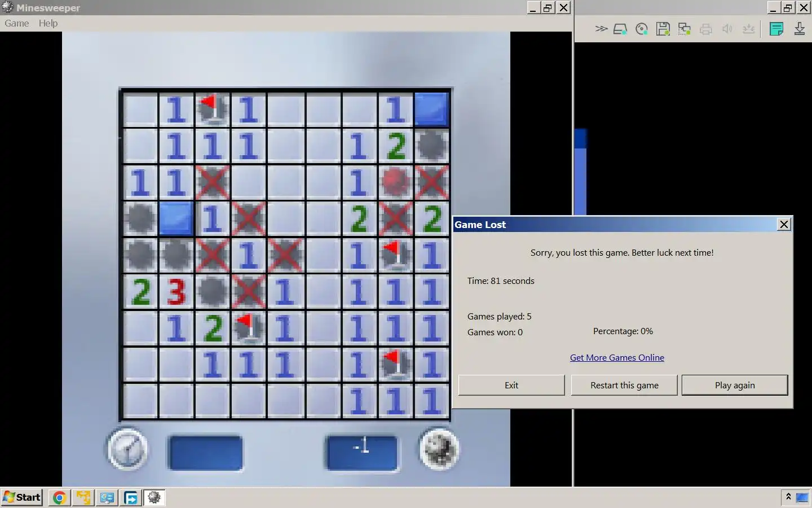The image size is (812, 508).
Task: Click the floppy disk icon in the right toolbar
Action: (x=663, y=29)
